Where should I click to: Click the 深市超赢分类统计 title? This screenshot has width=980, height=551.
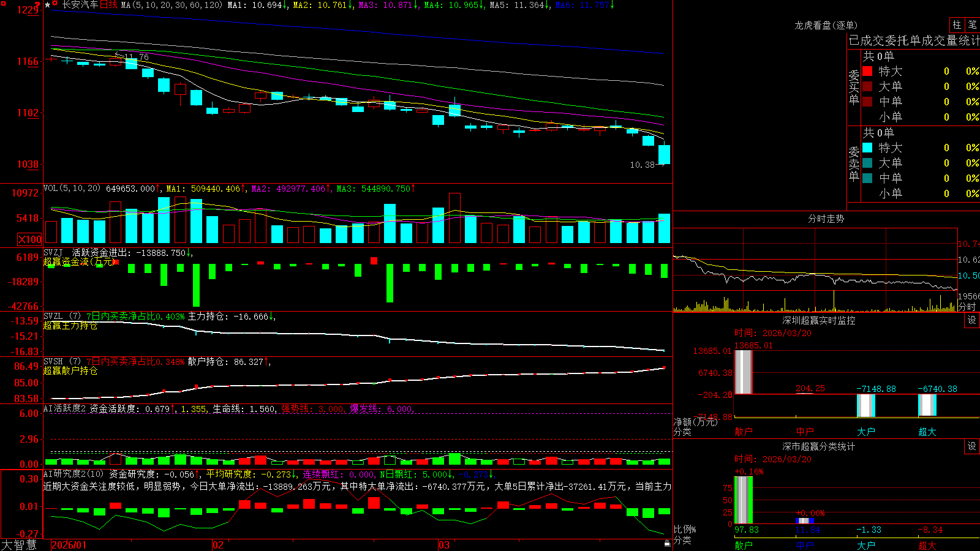(x=818, y=446)
